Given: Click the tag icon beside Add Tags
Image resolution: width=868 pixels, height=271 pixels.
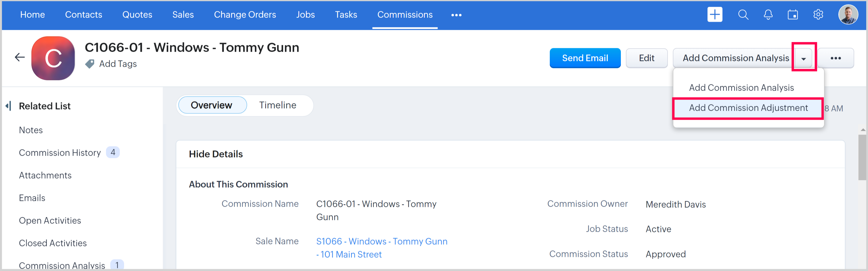Looking at the screenshot, I should 90,64.
